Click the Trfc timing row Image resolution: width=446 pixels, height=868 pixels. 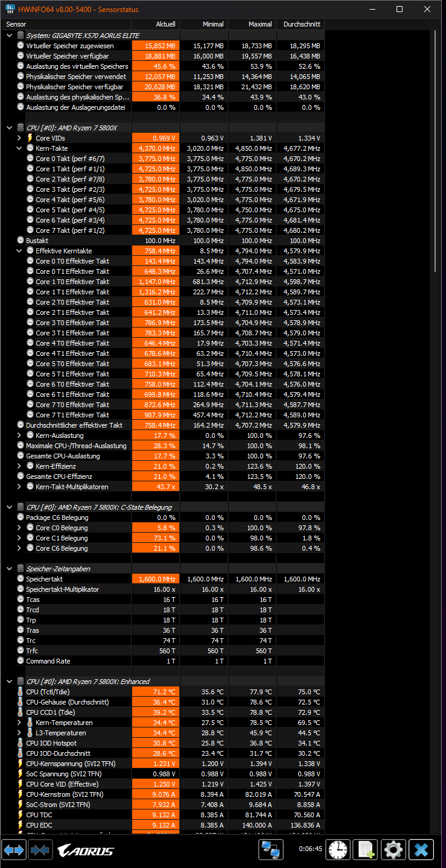coord(163,651)
